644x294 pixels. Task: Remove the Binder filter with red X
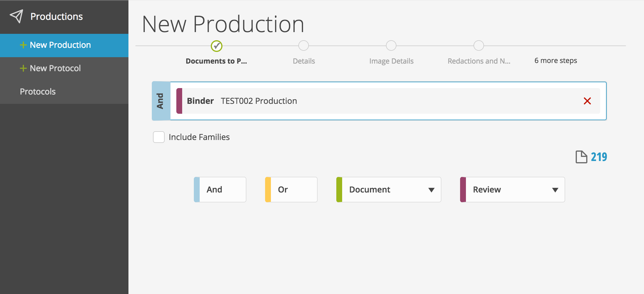click(587, 101)
